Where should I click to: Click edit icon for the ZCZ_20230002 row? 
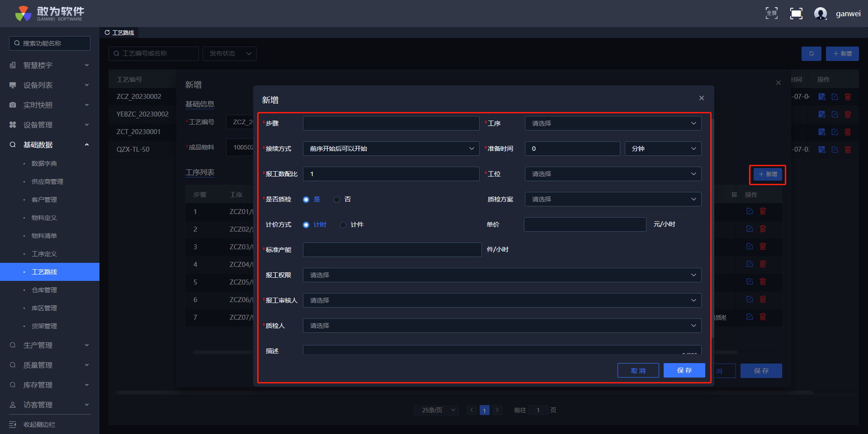835,97
